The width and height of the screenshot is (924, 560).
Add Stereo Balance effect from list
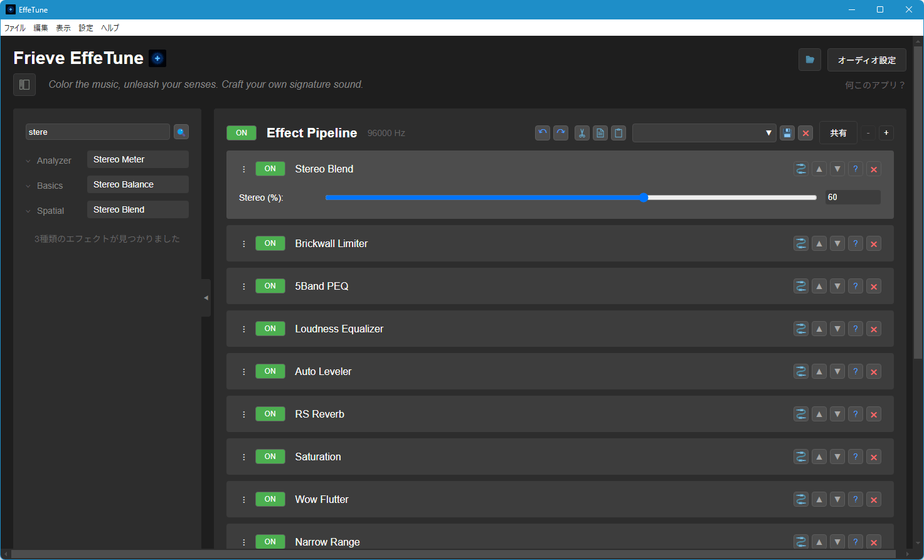(138, 184)
